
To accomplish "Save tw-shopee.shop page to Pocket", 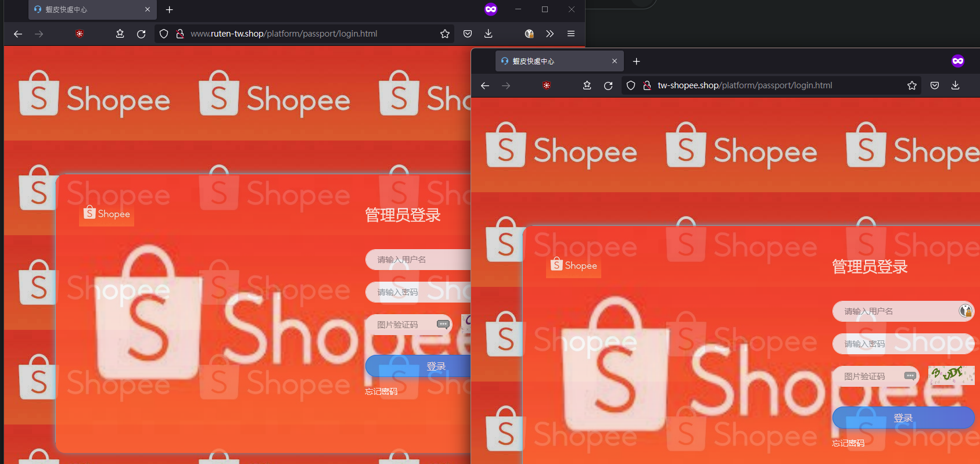I will [x=935, y=85].
